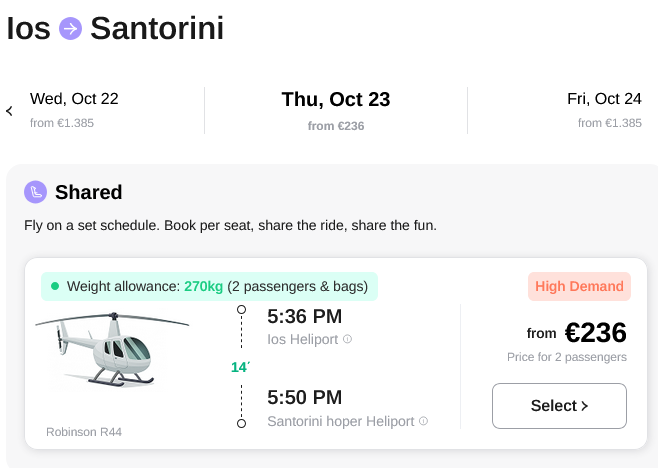Click the green weight allowance status dot

coord(55,286)
